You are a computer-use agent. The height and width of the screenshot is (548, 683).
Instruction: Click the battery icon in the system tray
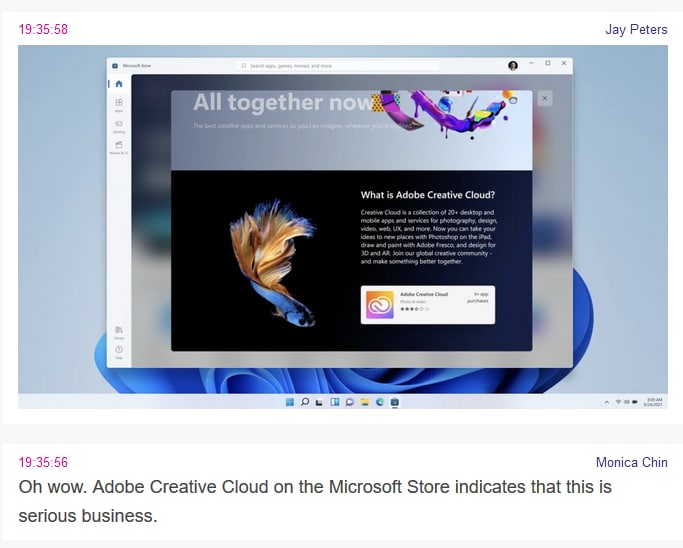[635, 402]
